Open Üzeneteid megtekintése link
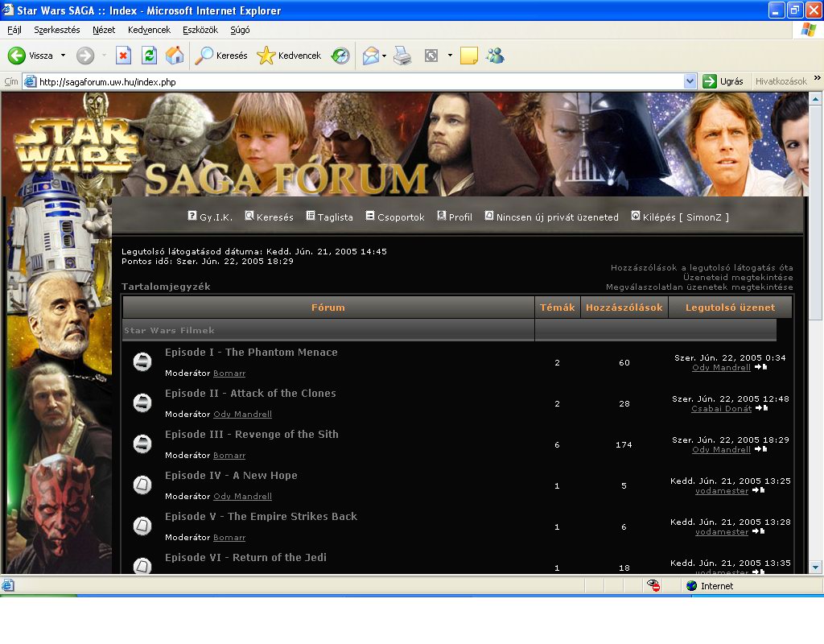824x644 pixels. [738, 277]
